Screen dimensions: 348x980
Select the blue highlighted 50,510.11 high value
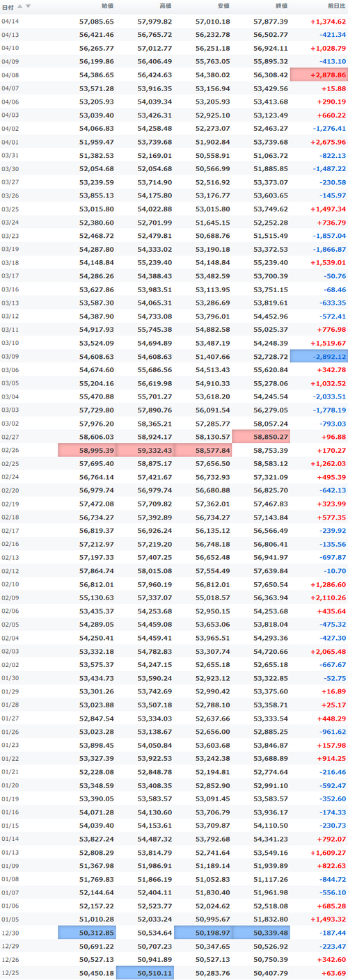click(x=145, y=973)
